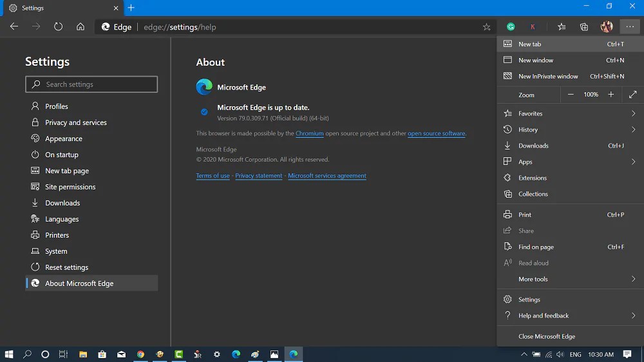Image resolution: width=644 pixels, height=362 pixels.
Task: Expand the Favorites submenu
Action: coord(570,113)
